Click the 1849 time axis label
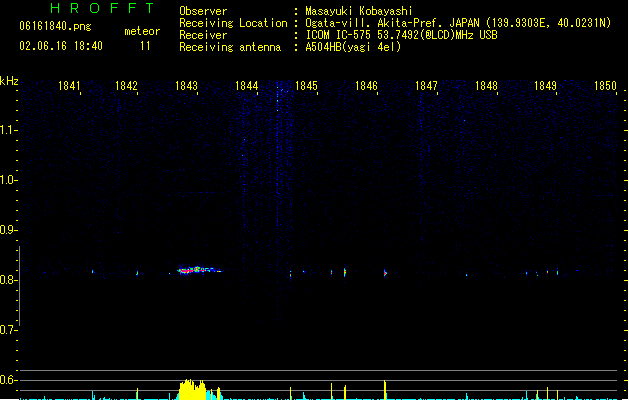Viewport: 629px width, 400px height. point(546,86)
